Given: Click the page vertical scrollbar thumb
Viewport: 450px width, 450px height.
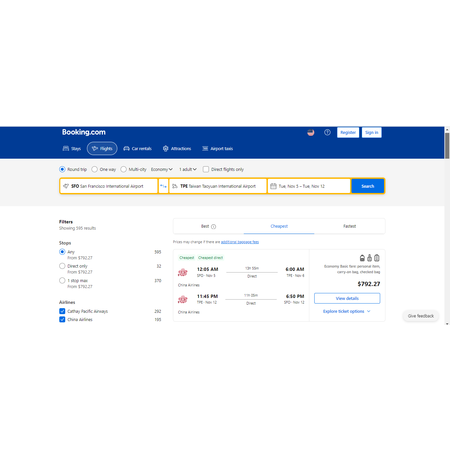Looking at the screenshot, I should (447, 146).
